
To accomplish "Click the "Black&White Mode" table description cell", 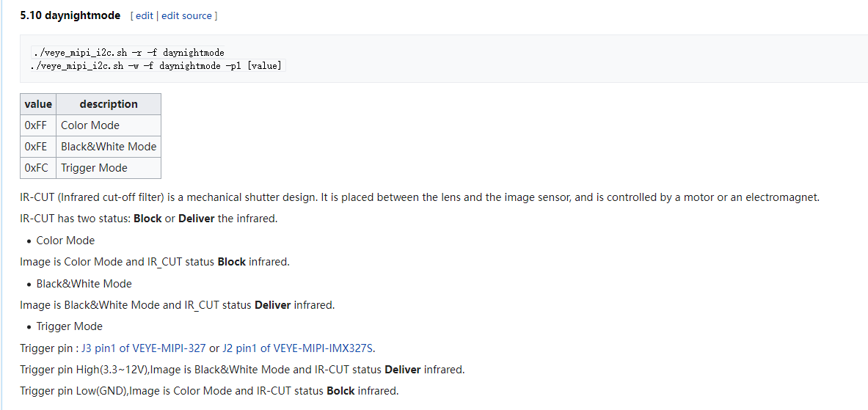I will [109, 147].
